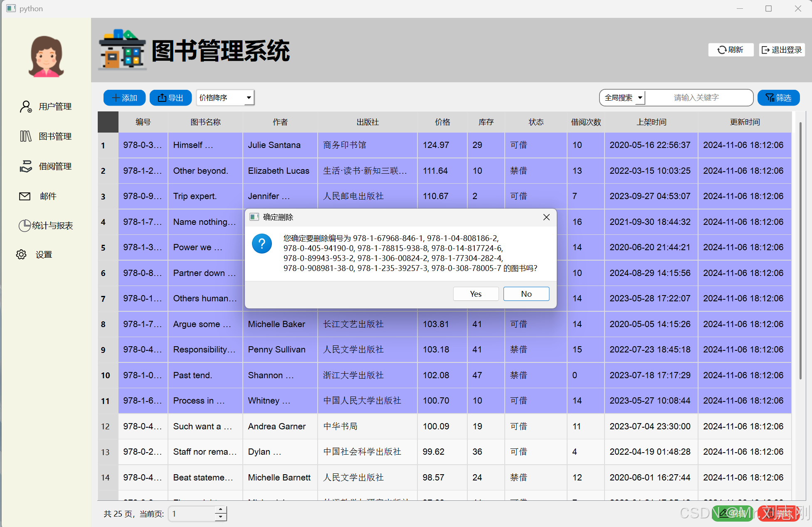Screen dimensions: 812x527
Task: Click the table's vertical scrollbar
Action: pyautogui.click(x=800, y=249)
